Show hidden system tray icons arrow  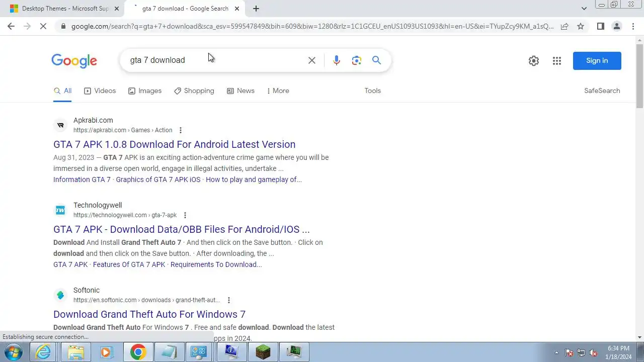[556, 352]
